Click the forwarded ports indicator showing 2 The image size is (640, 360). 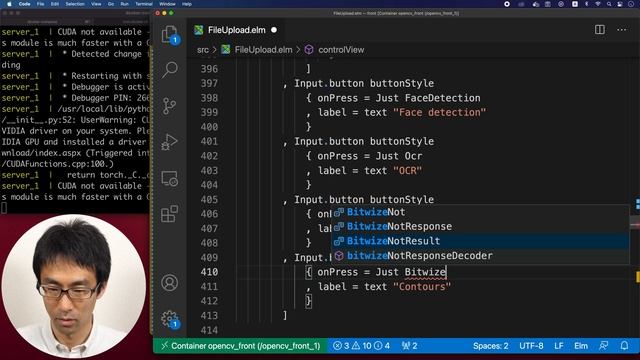[409, 346]
